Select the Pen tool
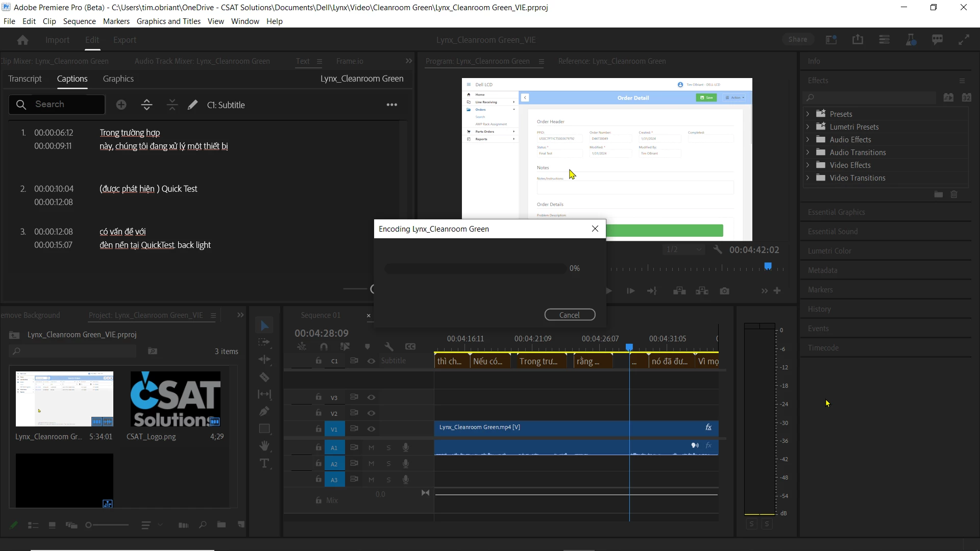Image resolution: width=980 pixels, height=551 pixels. (x=264, y=411)
